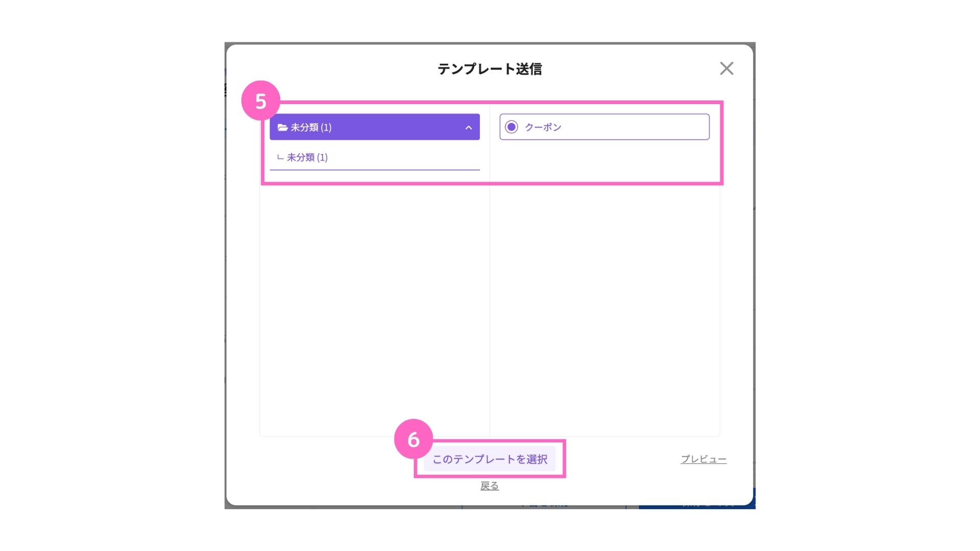The image size is (980, 551).
Task: Click the open folder icon beside 未分類
Action: (x=282, y=127)
